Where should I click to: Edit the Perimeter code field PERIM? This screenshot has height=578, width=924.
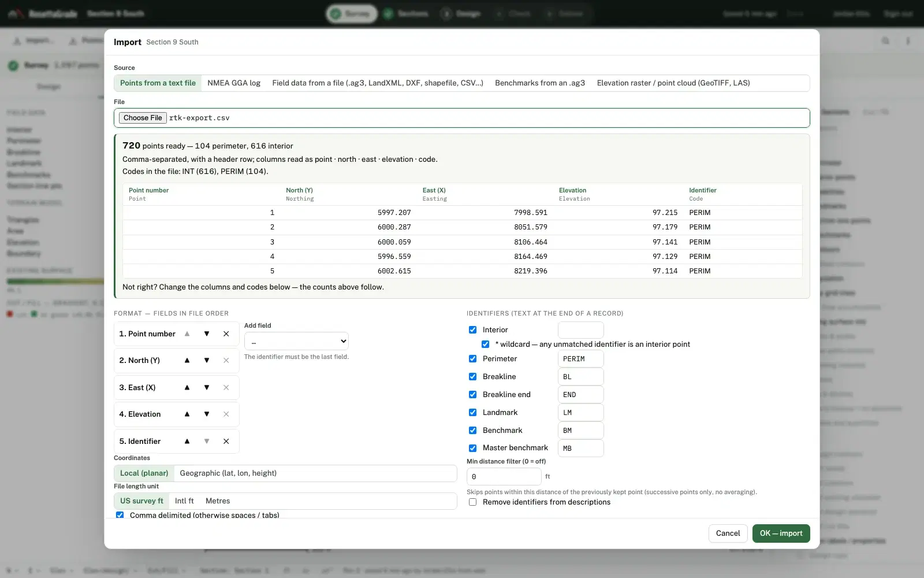tap(580, 359)
